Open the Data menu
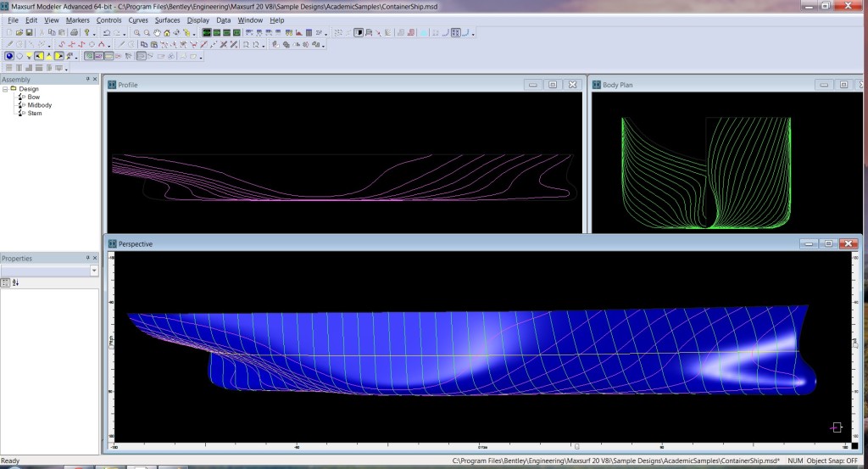Viewport: 868px width, 469px height. point(223,20)
